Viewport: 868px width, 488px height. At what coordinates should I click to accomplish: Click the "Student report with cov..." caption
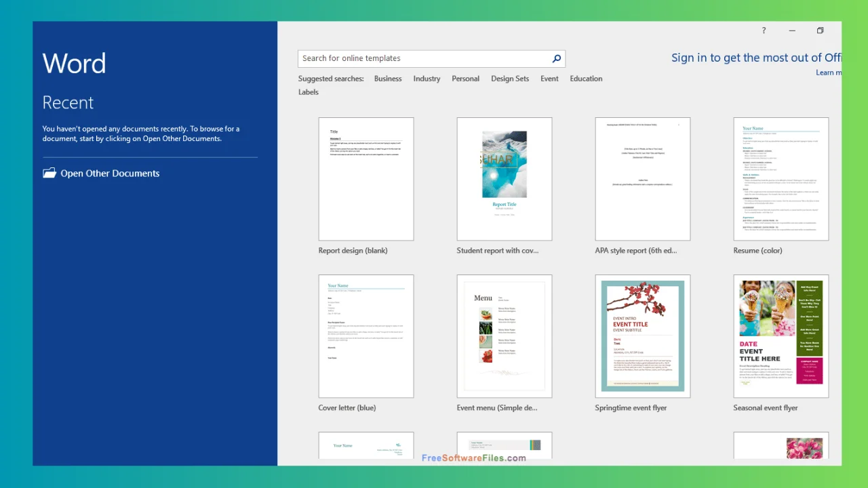tap(498, 251)
